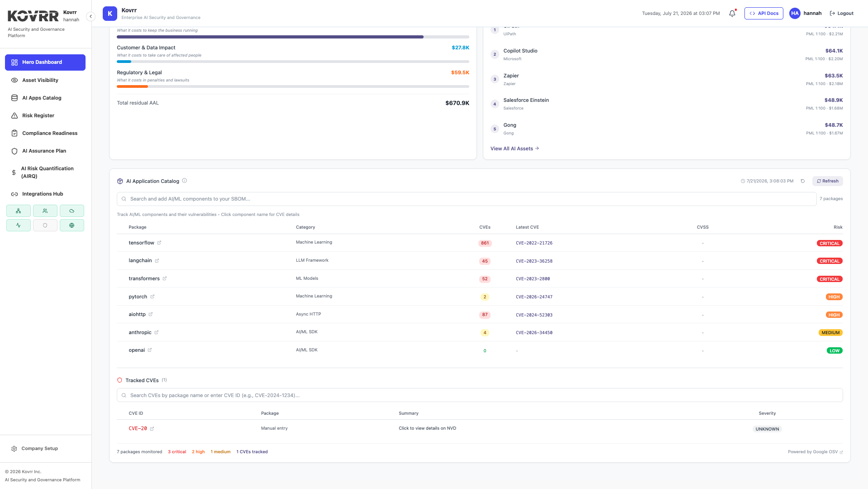This screenshot has height=489, width=868.
Task: Click the Total residual AAL value $670.9K
Action: point(457,103)
